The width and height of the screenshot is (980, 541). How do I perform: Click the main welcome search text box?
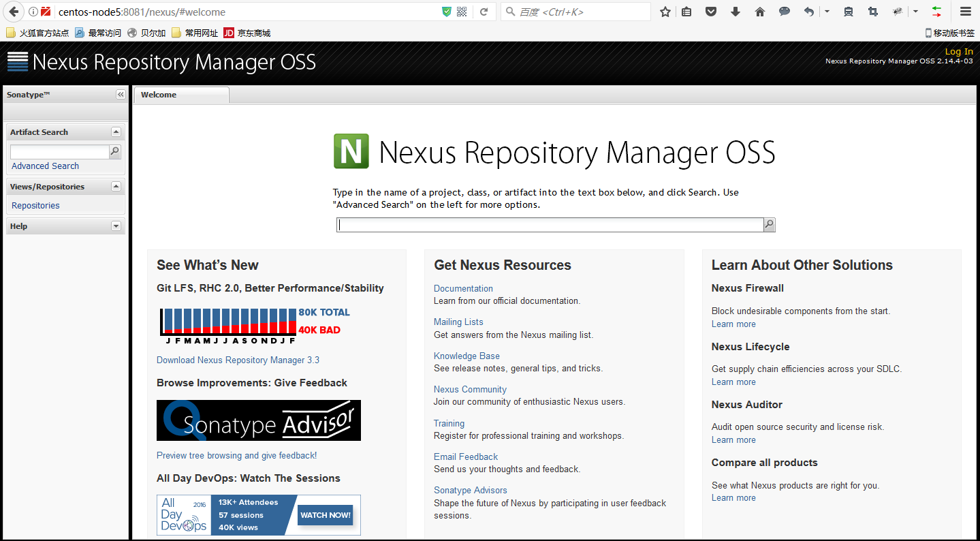pos(550,225)
